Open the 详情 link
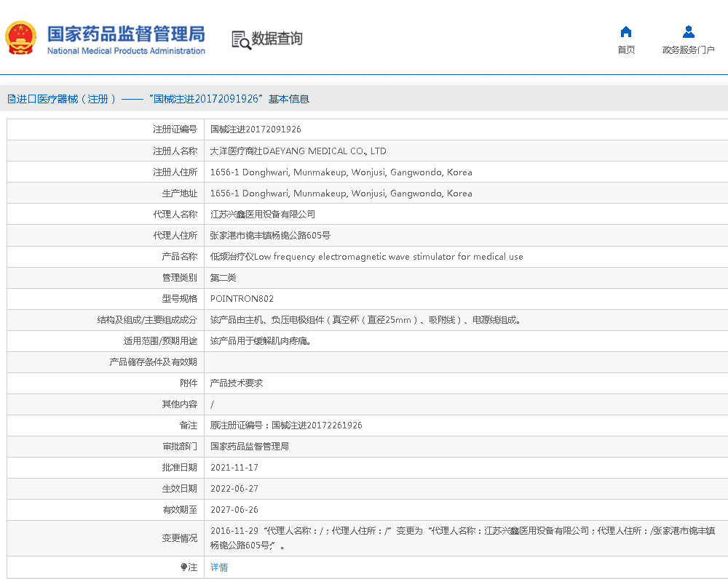This screenshot has height=579, width=728. pyautogui.click(x=219, y=567)
